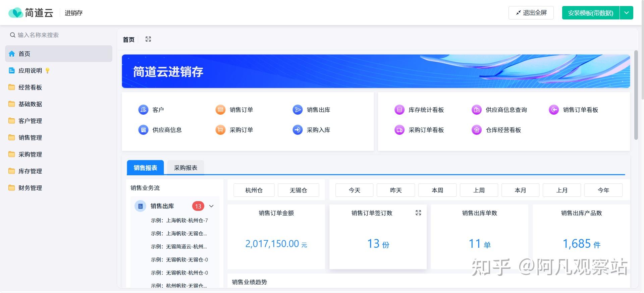644x293 pixels.
Task: Open the 销售出库 shortcut icon in quick links
Action: pyautogui.click(x=298, y=110)
